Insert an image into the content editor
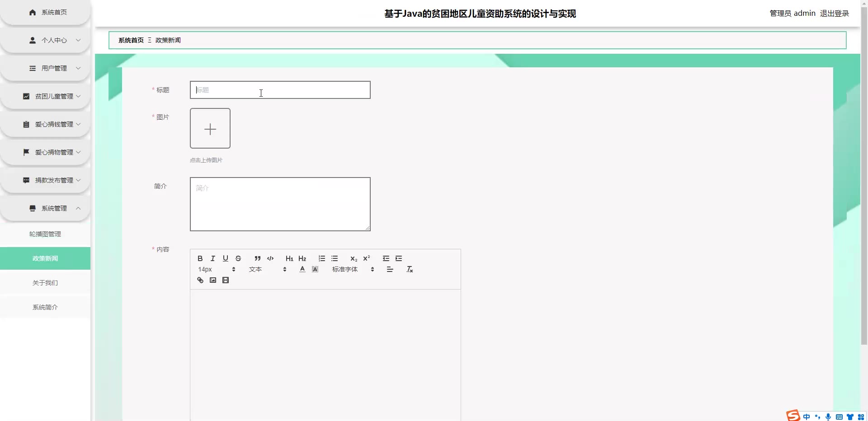Screen dimensions: 868x421 tap(213, 280)
